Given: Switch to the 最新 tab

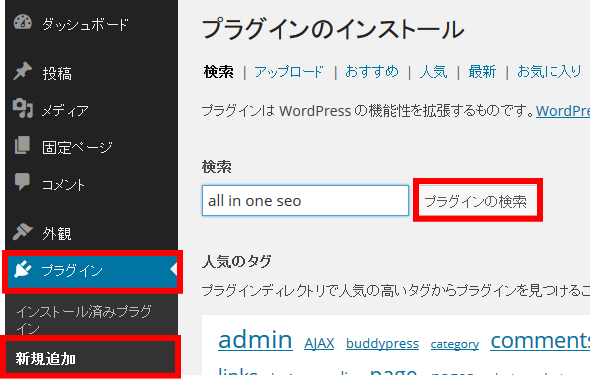Looking at the screenshot, I should 482,72.
